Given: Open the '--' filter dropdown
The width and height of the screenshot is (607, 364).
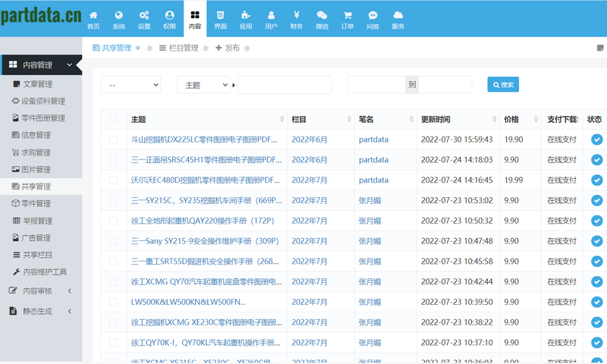Looking at the screenshot, I should point(131,85).
